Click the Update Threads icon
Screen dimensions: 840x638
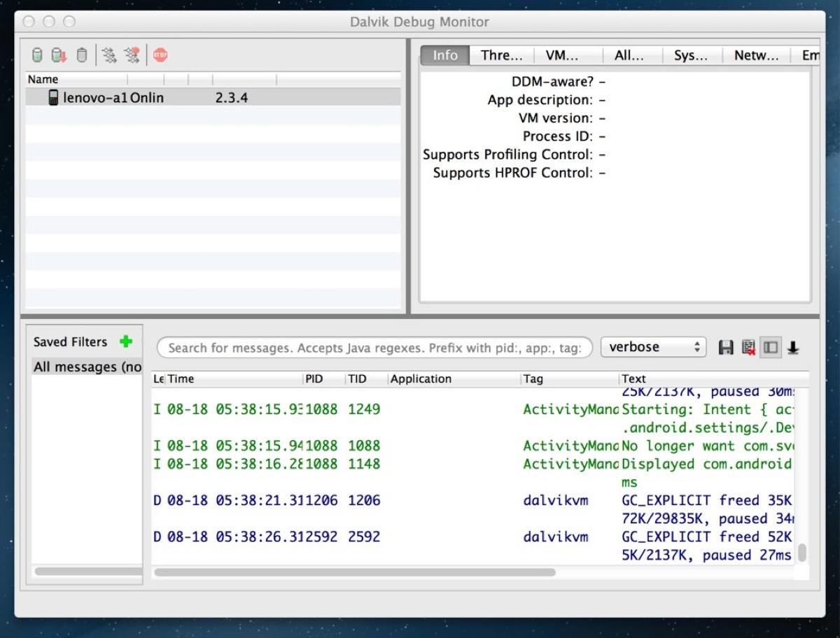point(108,55)
